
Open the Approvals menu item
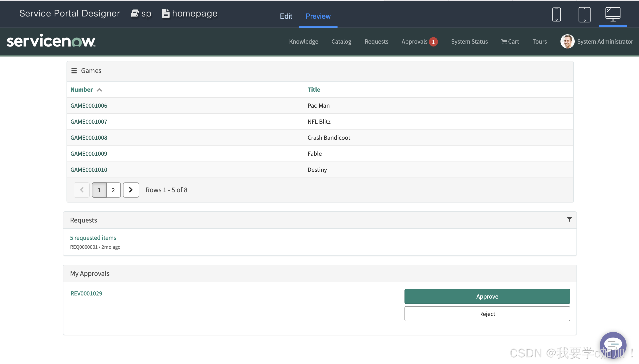pyautogui.click(x=414, y=42)
